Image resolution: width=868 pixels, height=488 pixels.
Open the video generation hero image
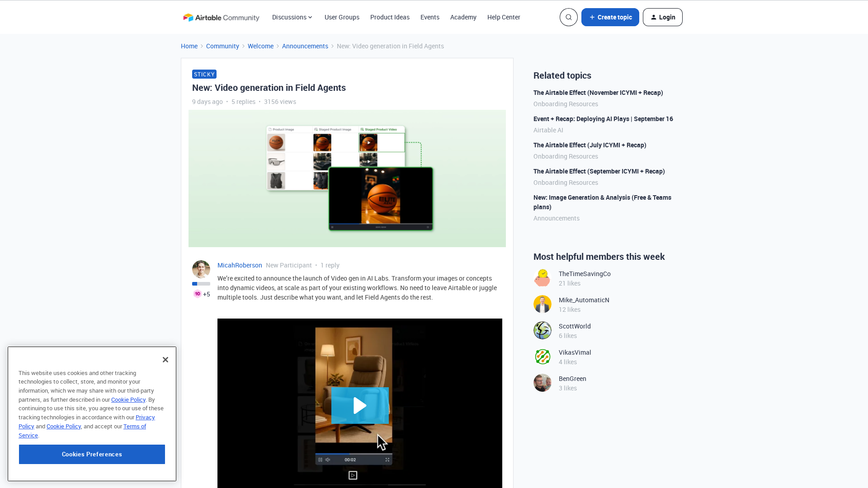click(347, 178)
